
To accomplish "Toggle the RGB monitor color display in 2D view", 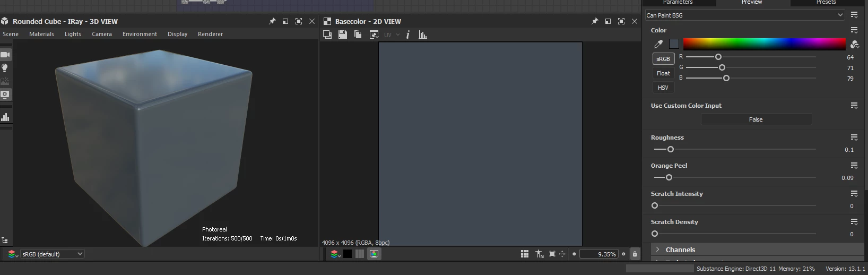I will 374,254.
